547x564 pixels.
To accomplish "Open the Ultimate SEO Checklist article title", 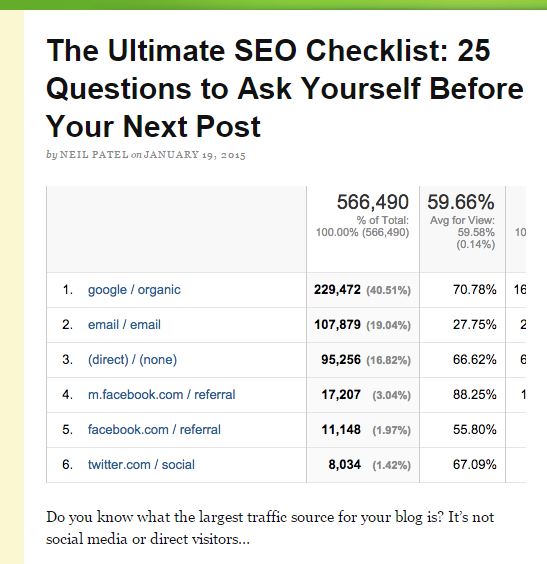I will point(285,88).
